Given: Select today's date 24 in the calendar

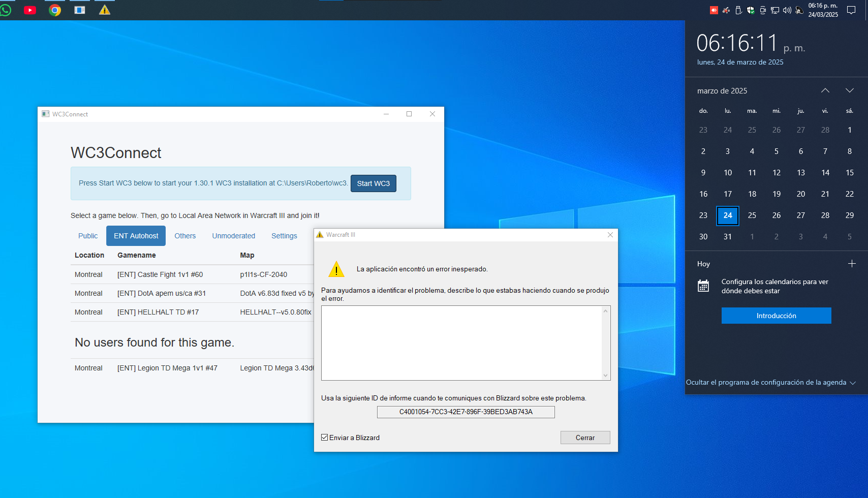Looking at the screenshot, I should 728,215.
